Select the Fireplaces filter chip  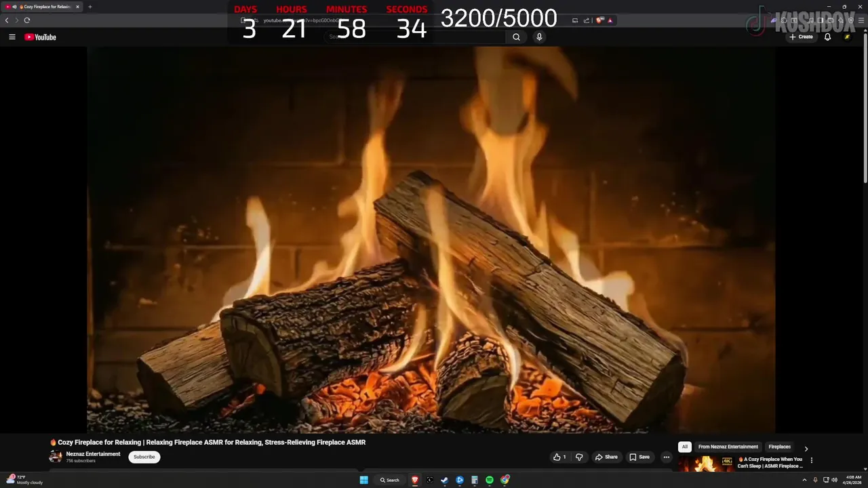tap(779, 447)
